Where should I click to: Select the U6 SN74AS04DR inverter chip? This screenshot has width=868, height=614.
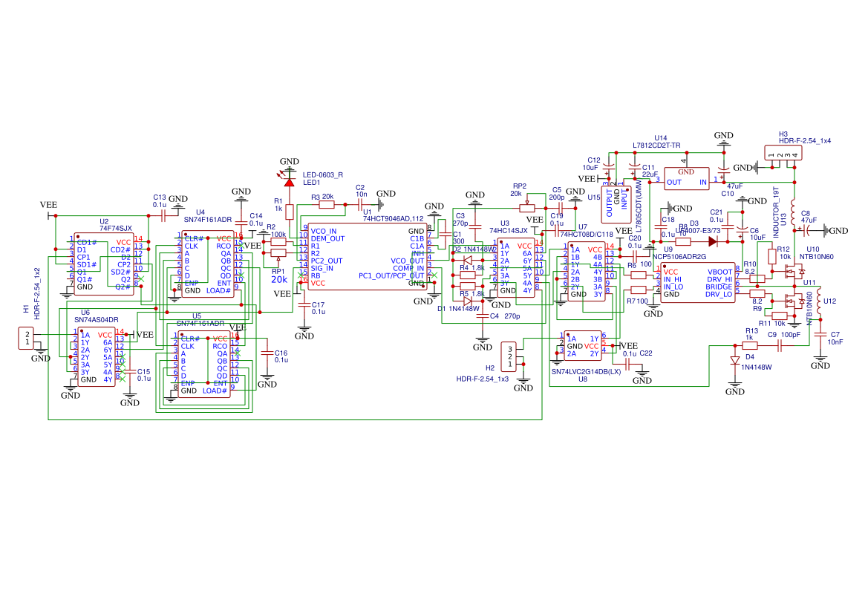[97, 356]
